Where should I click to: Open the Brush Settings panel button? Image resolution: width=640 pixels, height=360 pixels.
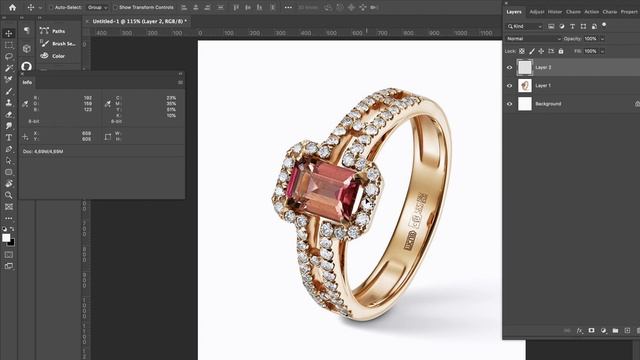click(58, 43)
